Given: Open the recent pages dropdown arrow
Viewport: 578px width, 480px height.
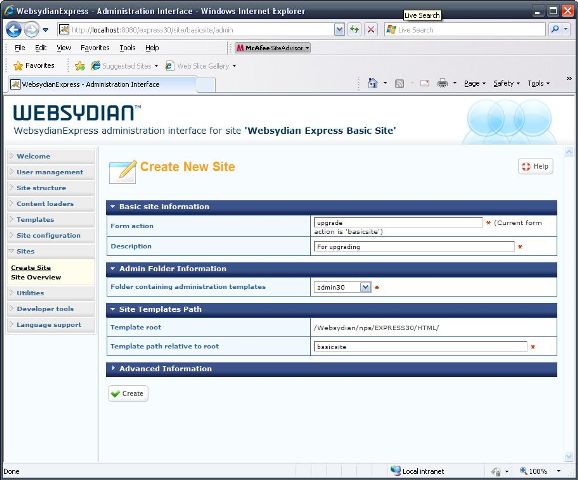Looking at the screenshot, I should [x=45, y=30].
